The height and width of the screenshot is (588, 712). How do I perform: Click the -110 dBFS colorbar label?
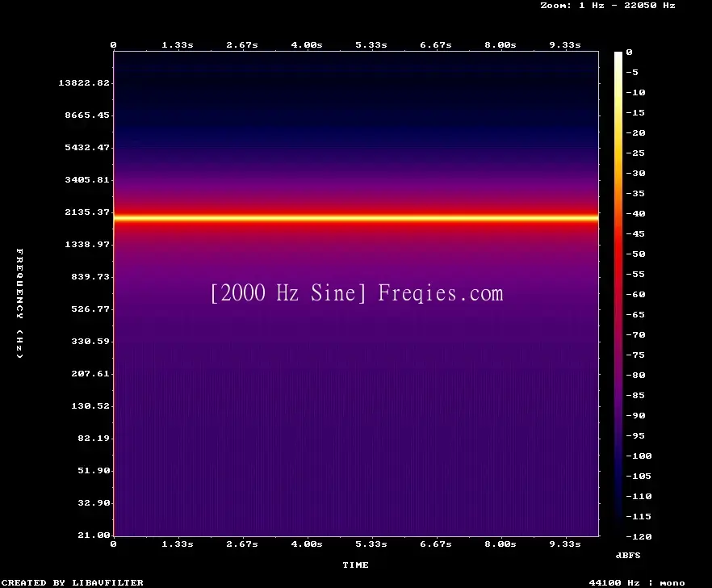[x=639, y=496]
